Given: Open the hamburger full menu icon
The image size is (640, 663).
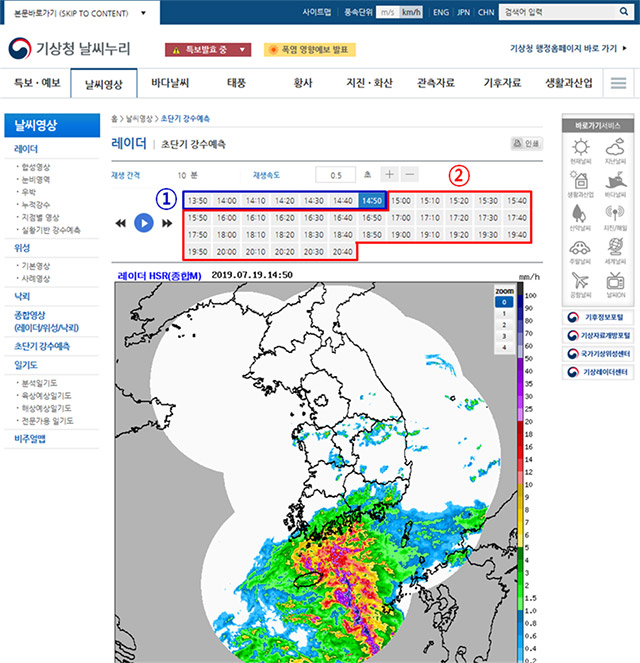Looking at the screenshot, I should [x=618, y=83].
